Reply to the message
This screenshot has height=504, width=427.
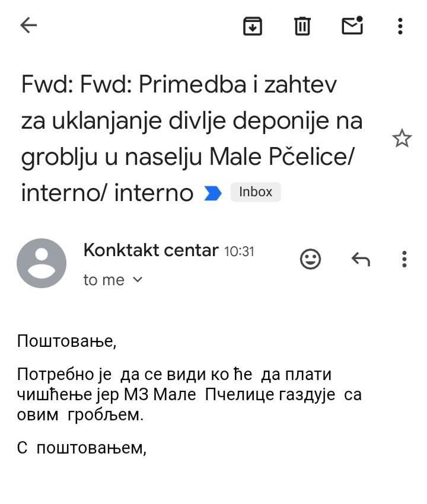tap(361, 259)
